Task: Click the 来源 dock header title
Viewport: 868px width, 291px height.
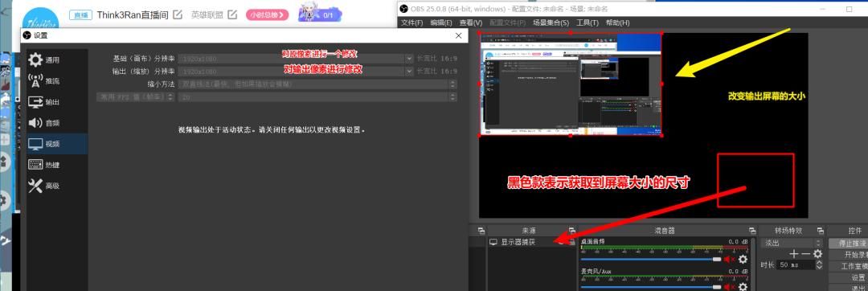Action: [x=529, y=230]
